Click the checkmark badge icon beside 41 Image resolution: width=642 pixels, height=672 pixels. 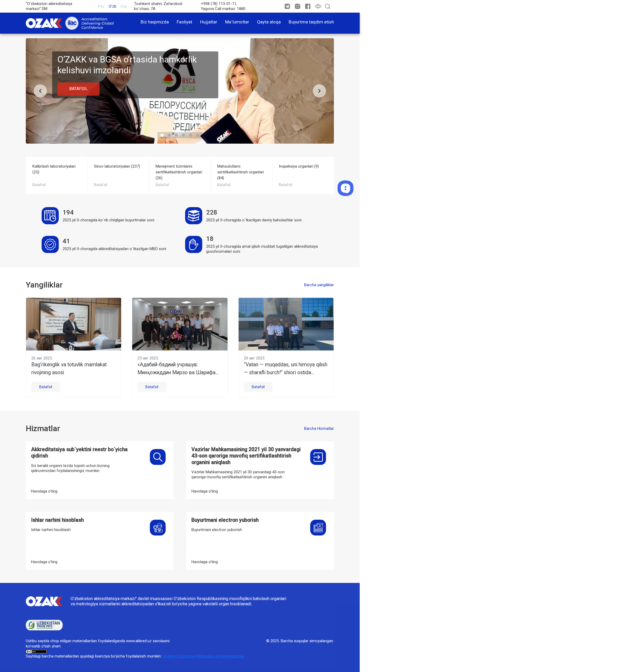50,245
